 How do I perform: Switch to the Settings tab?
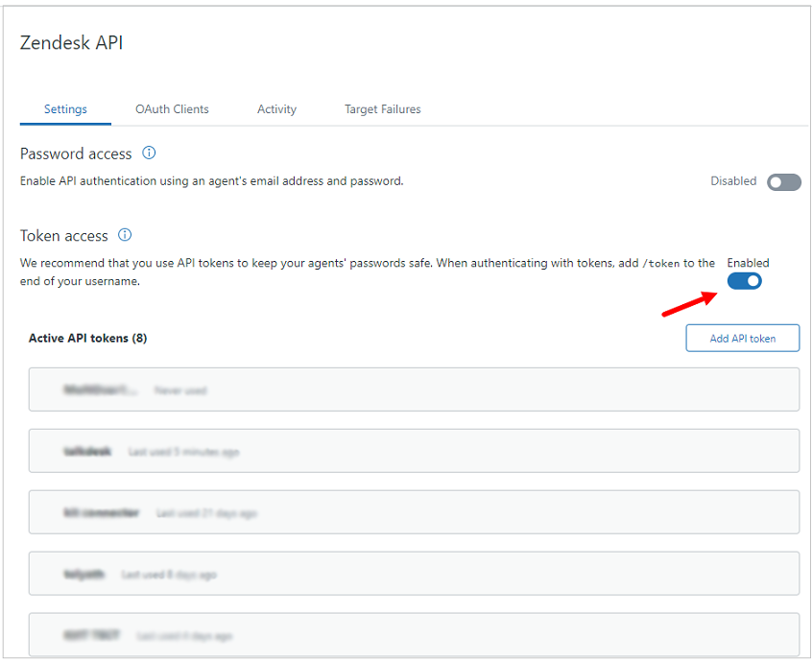[x=65, y=109]
